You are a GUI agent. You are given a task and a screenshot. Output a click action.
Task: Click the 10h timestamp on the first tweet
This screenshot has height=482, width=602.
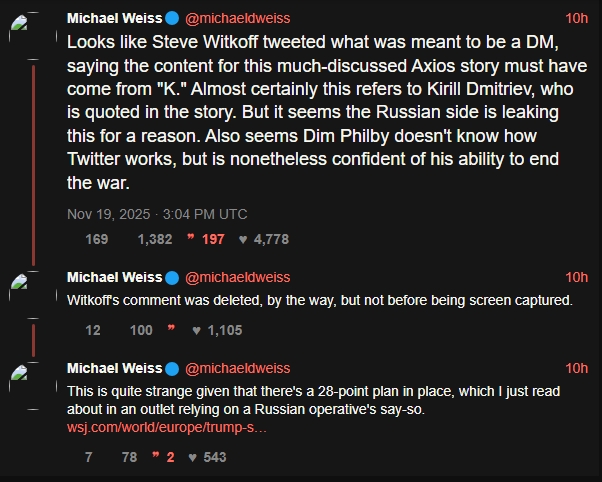point(577,18)
